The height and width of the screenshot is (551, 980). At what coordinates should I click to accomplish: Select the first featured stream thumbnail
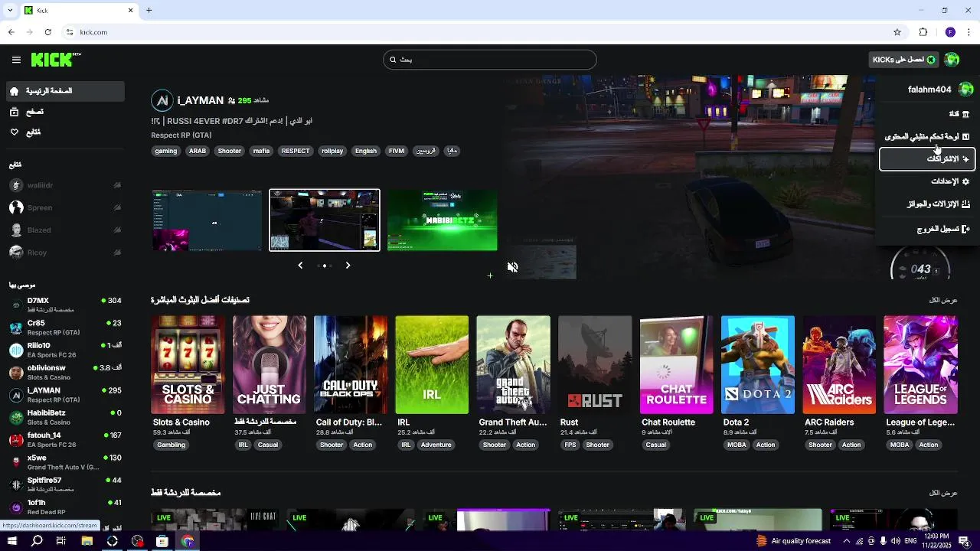point(207,220)
